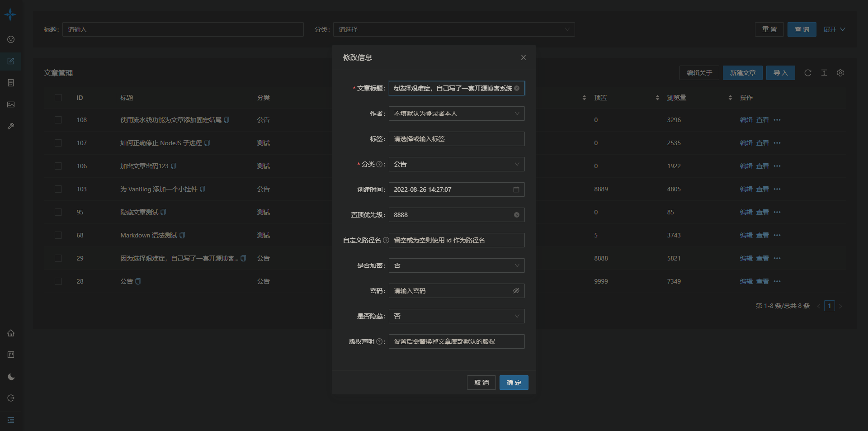This screenshot has height=431, width=868.
Task: Toggle password visibility eye icon
Action: (x=516, y=291)
